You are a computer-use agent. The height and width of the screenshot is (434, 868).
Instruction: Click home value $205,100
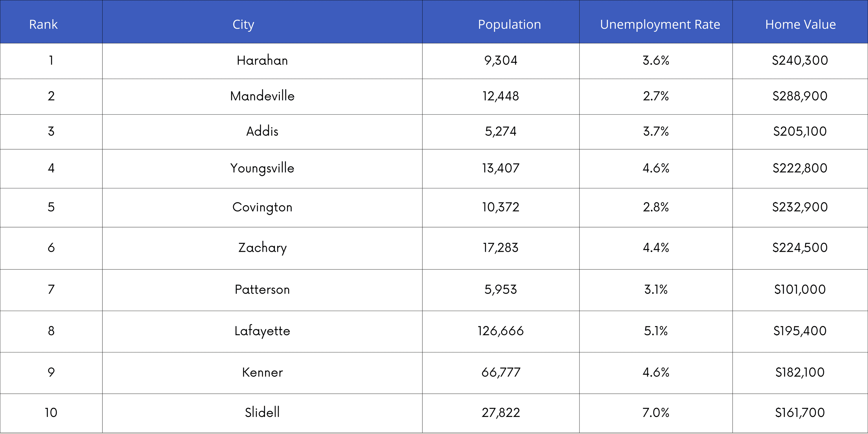pos(800,131)
